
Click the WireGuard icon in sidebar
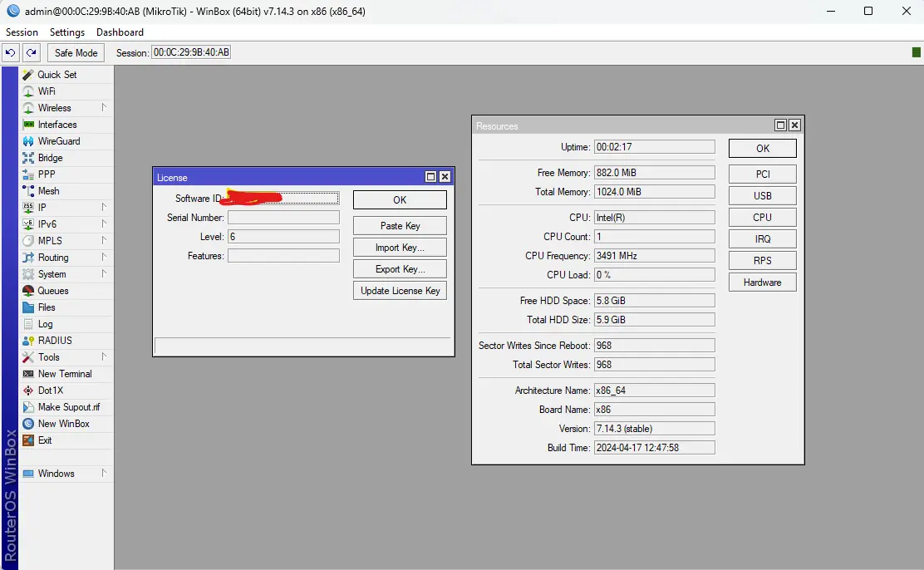point(28,141)
